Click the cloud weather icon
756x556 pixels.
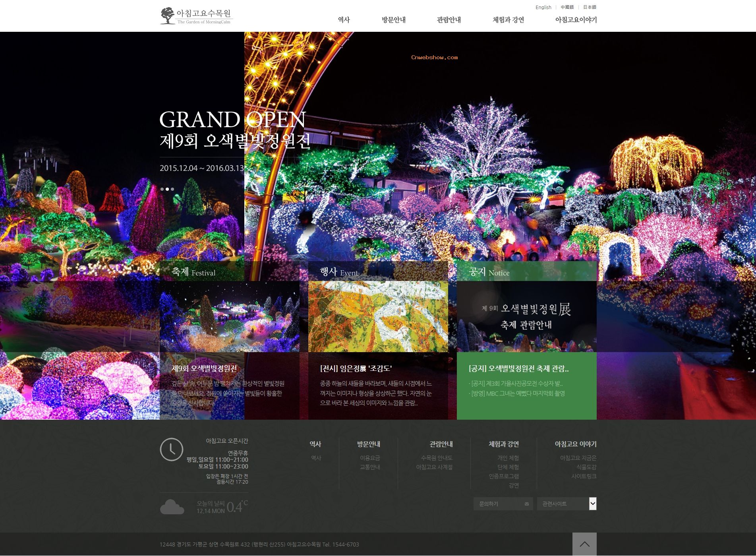tap(172, 507)
